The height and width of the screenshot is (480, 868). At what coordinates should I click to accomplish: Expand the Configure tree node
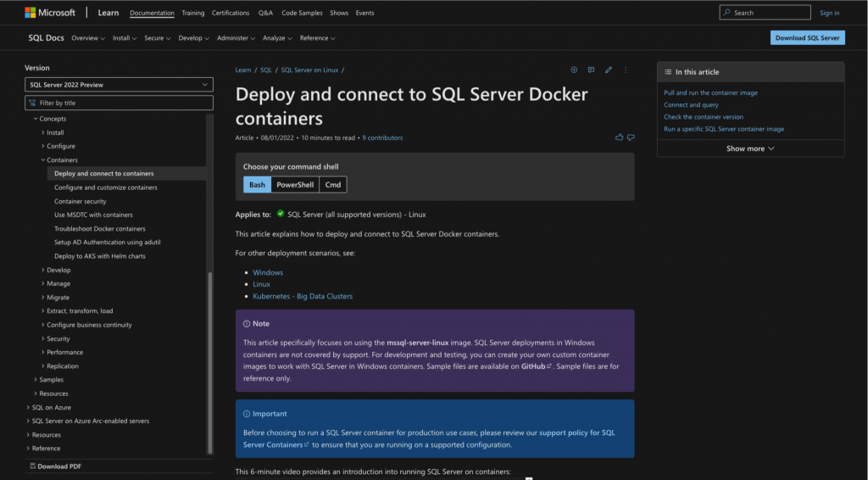[x=43, y=146]
